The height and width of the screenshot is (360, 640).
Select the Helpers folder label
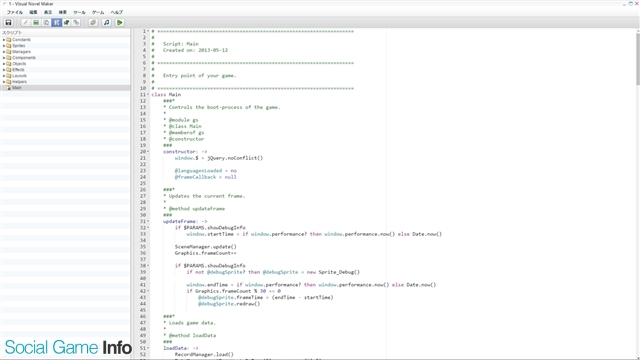[20, 82]
